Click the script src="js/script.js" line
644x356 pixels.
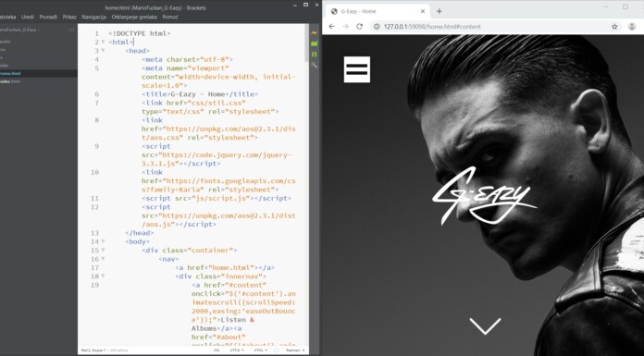click(x=217, y=198)
